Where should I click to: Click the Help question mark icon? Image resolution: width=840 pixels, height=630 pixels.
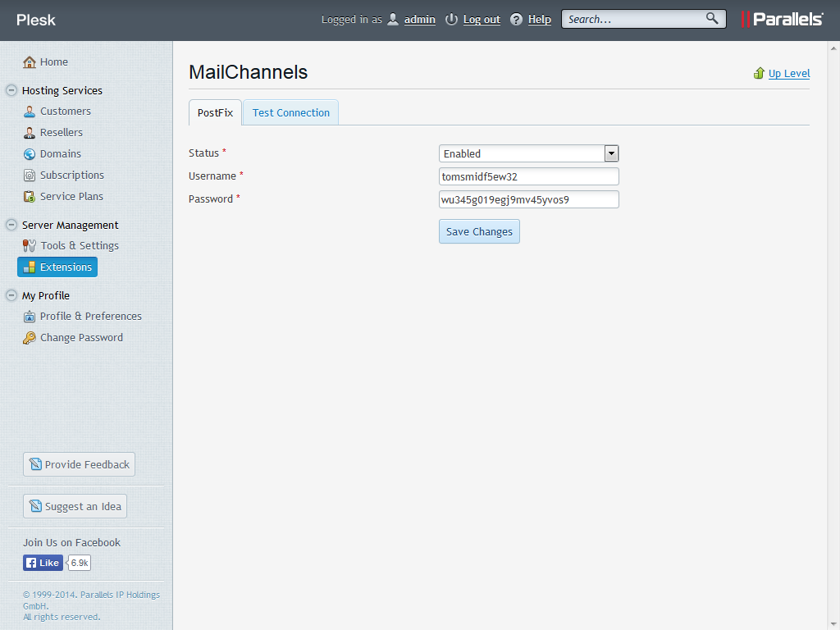[516, 20]
